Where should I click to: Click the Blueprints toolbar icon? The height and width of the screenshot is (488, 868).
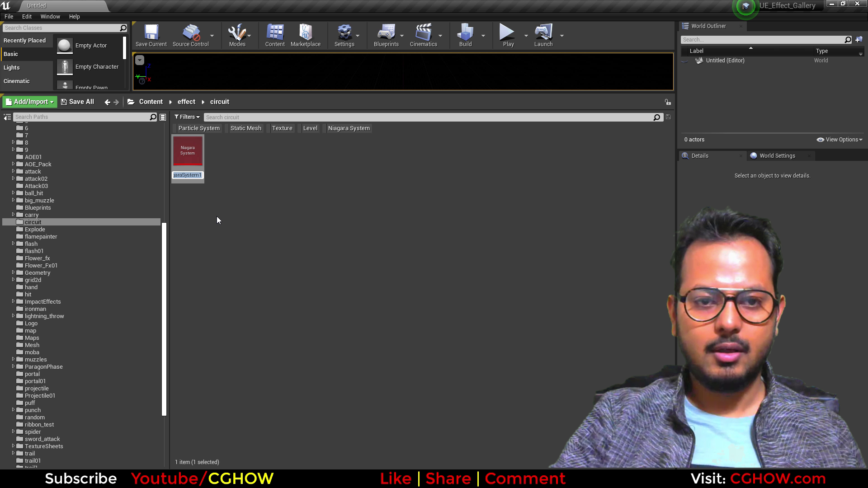[386, 35]
